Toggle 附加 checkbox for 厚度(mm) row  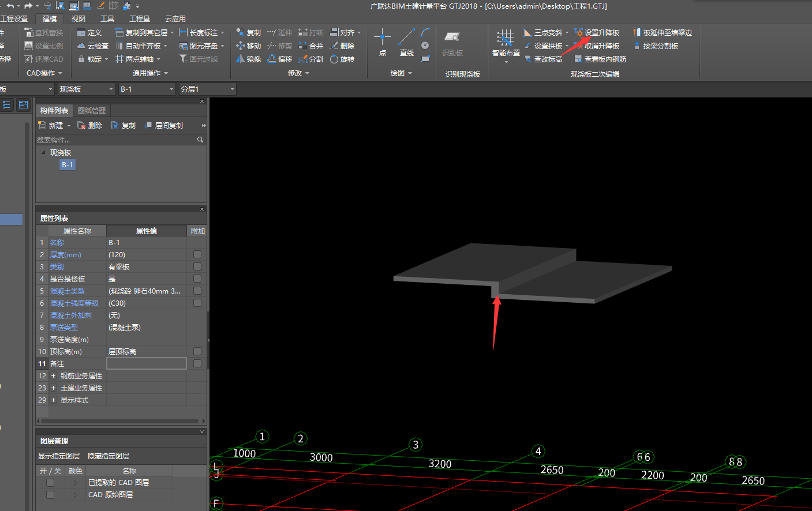coord(197,254)
